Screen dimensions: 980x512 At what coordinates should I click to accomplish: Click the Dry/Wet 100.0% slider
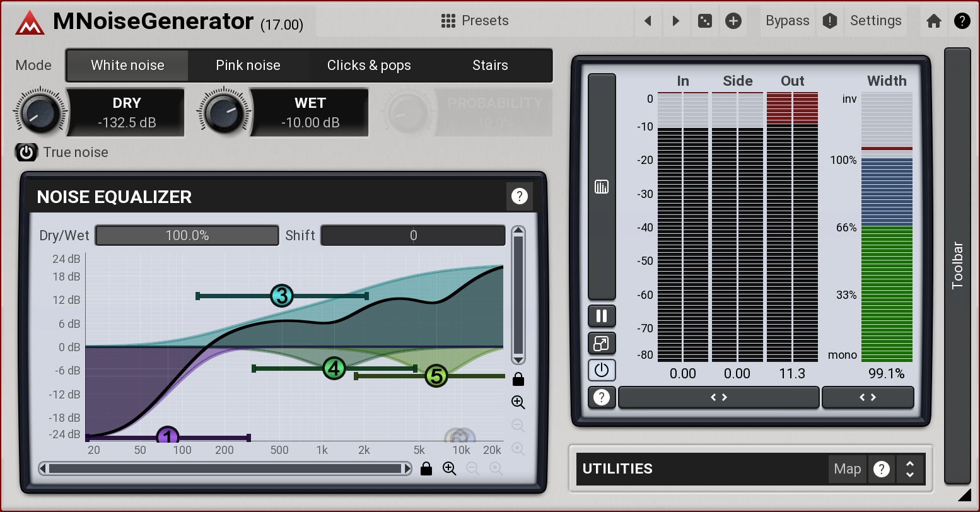point(187,235)
